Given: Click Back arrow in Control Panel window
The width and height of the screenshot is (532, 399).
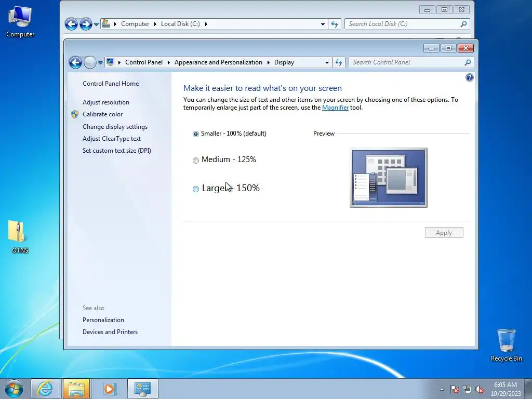Looking at the screenshot, I should [x=75, y=62].
